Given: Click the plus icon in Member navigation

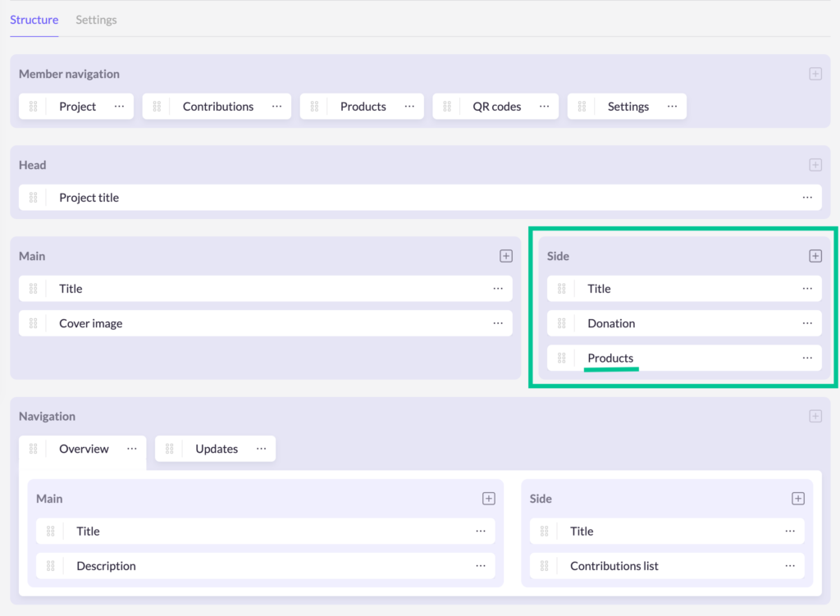Looking at the screenshot, I should pyautogui.click(x=815, y=74).
